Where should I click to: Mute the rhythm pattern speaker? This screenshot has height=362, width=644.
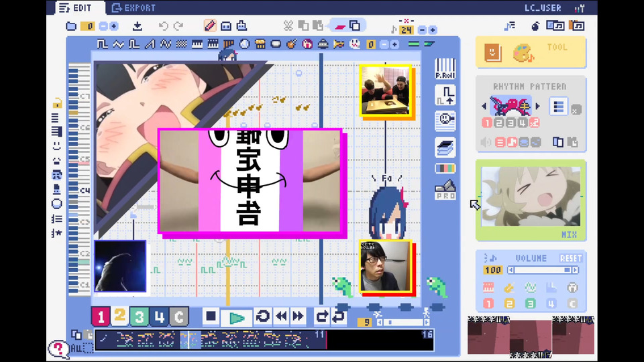click(486, 142)
